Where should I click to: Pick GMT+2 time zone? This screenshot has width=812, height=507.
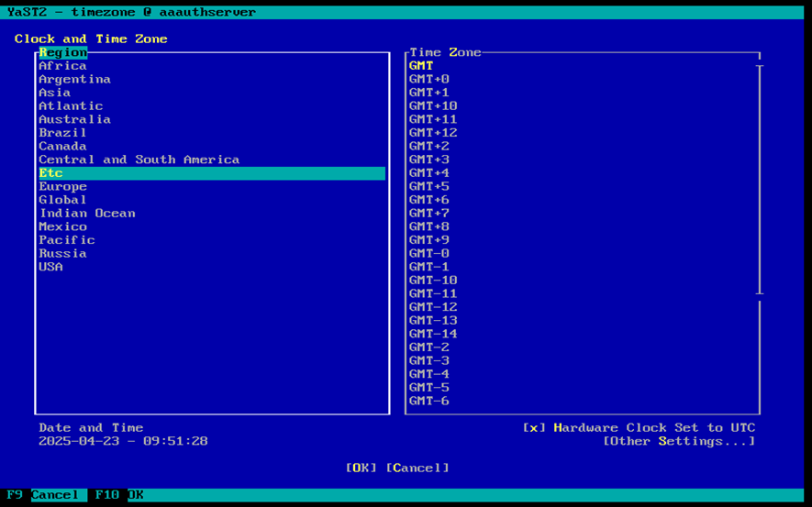pos(429,147)
